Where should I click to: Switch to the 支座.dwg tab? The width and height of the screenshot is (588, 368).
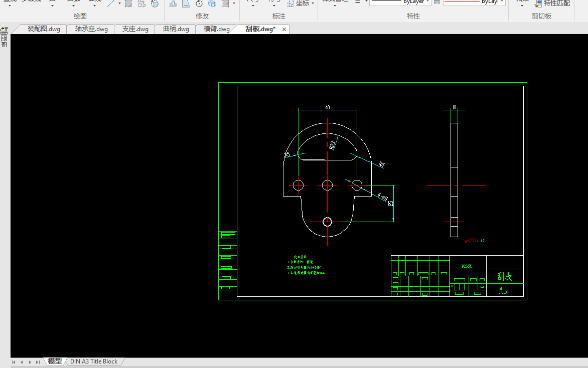coord(135,29)
